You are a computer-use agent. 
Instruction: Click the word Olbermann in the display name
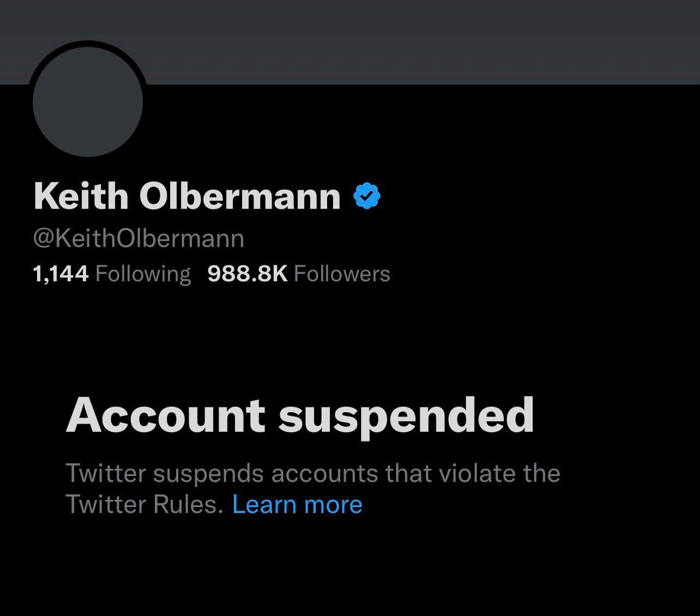(x=240, y=196)
